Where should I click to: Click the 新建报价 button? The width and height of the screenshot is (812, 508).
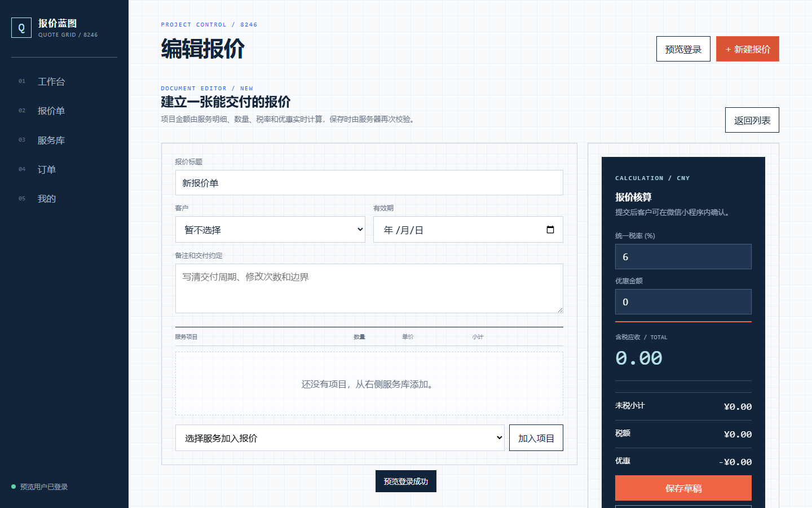click(x=748, y=49)
